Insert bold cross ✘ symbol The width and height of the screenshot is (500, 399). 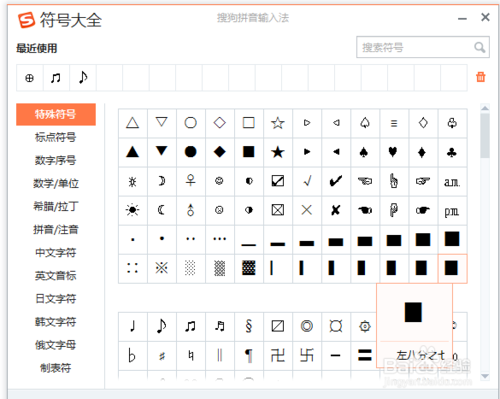[336, 210]
